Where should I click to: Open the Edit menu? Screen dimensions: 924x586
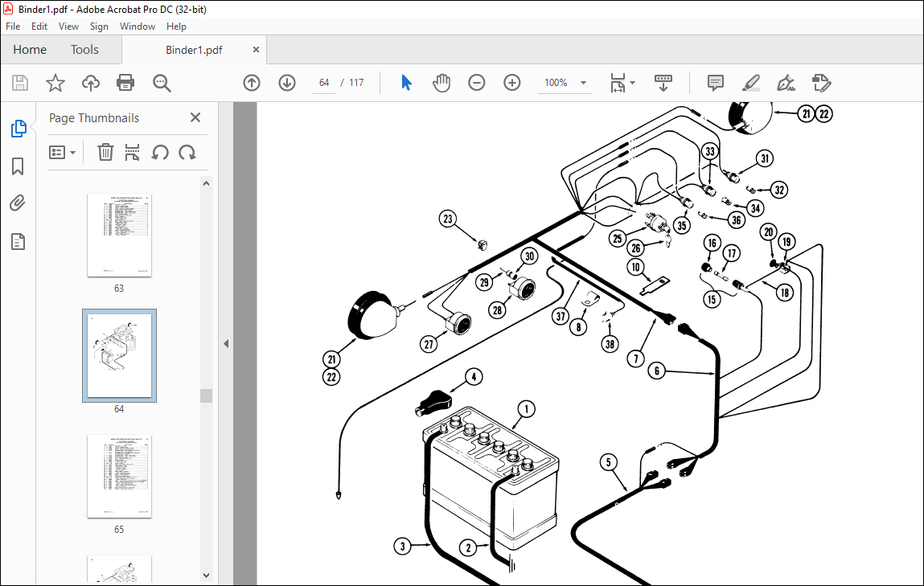39,27
